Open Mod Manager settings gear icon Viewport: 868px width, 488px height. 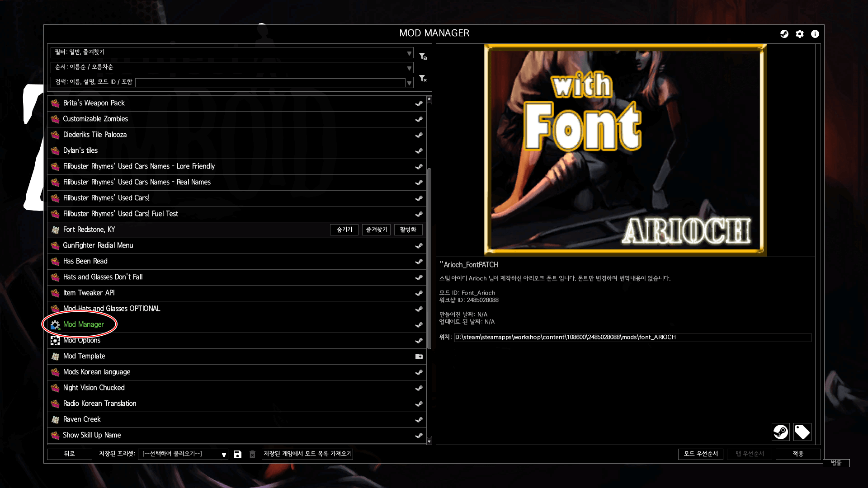[x=800, y=34]
